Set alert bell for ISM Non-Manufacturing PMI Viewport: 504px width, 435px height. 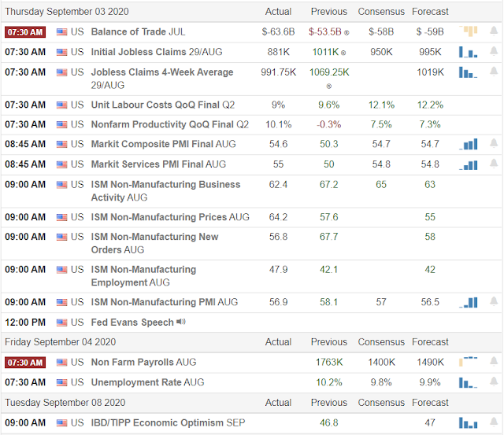point(494,301)
